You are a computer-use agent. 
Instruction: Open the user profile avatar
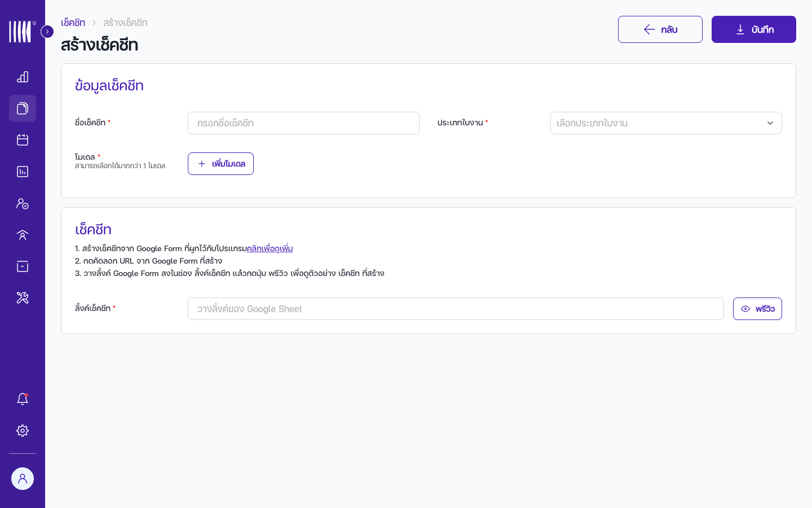[23, 479]
